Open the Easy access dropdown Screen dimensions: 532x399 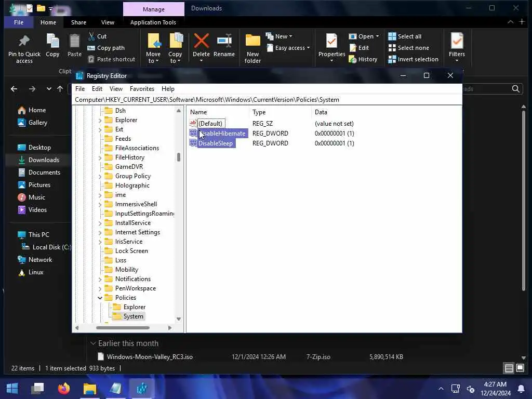(x=288, y=48)
